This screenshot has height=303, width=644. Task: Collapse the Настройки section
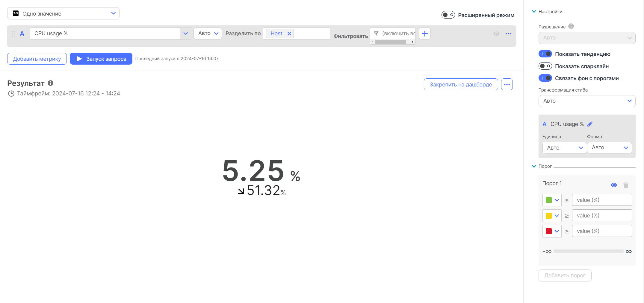[534, 12]
